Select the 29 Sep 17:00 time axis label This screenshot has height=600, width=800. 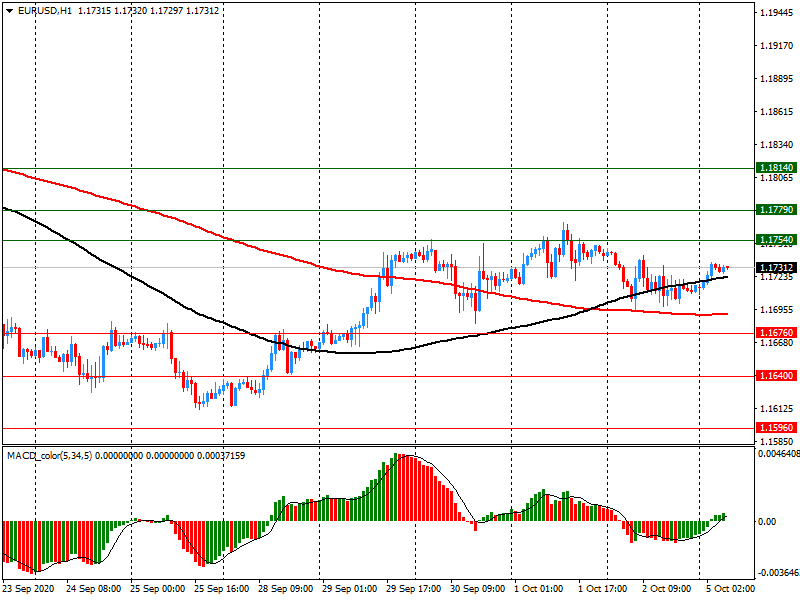414,590
